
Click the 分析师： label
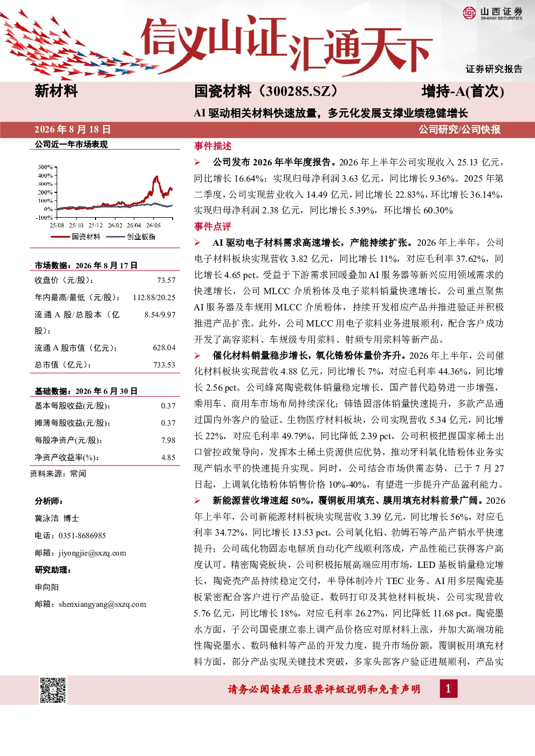pos(49,501)
